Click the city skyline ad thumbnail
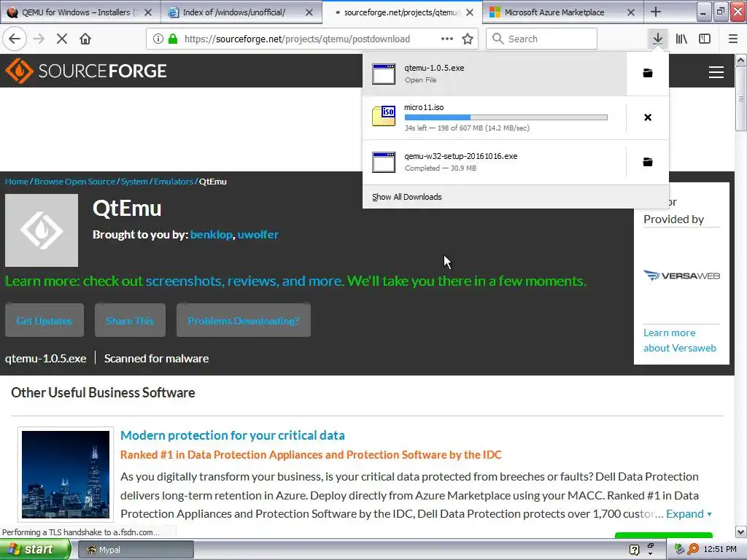 click(66, 474)
